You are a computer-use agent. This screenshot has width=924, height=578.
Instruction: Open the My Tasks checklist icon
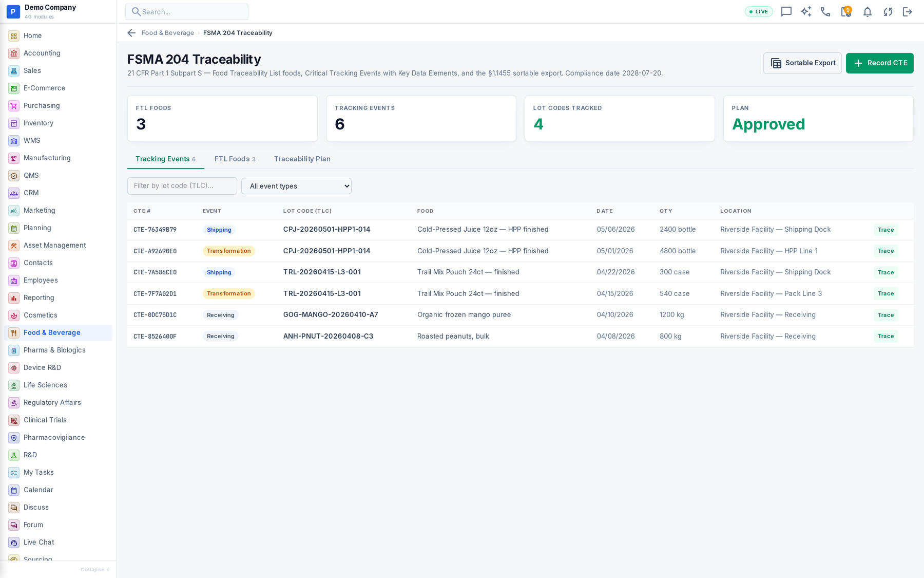point(14,473)
